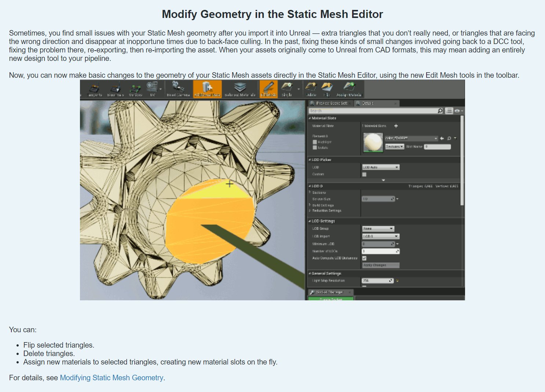This screenshot has width=545, height=392.
Task: Reset Light Map Resolution with yellow arrow
Action: [397, 281]
